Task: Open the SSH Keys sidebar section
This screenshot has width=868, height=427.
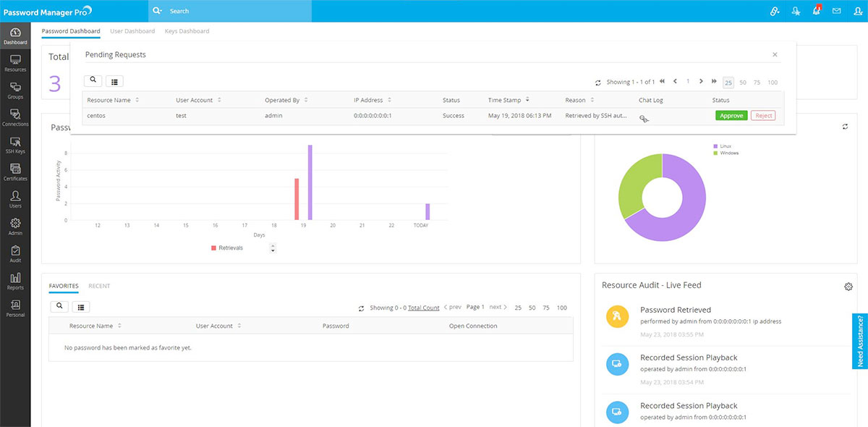Action: click(15, 145)
